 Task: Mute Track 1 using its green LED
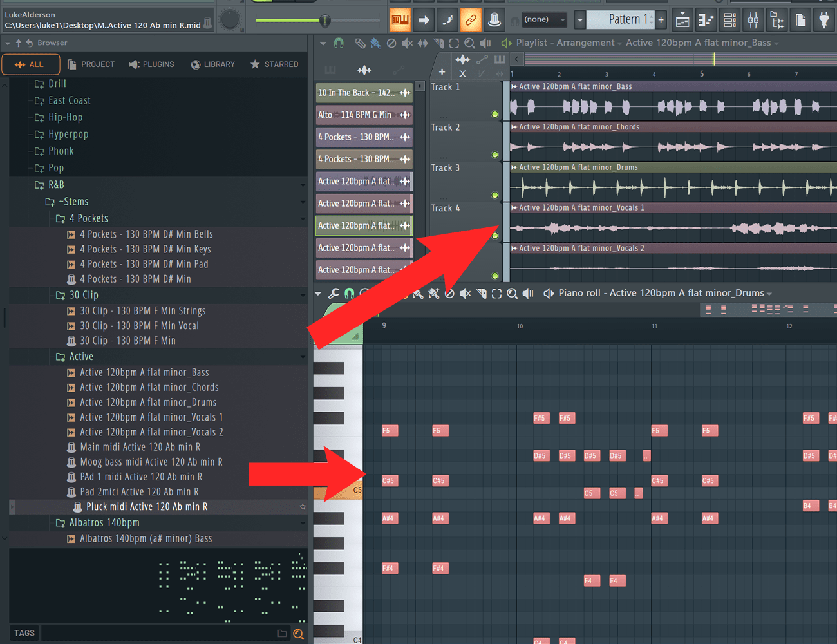(x=494, y=115)
